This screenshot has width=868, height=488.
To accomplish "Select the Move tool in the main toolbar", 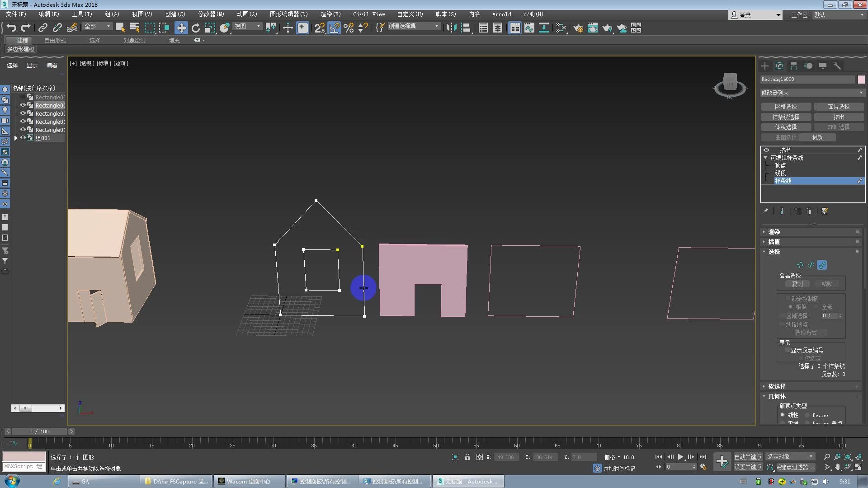I will click(181, 28).
